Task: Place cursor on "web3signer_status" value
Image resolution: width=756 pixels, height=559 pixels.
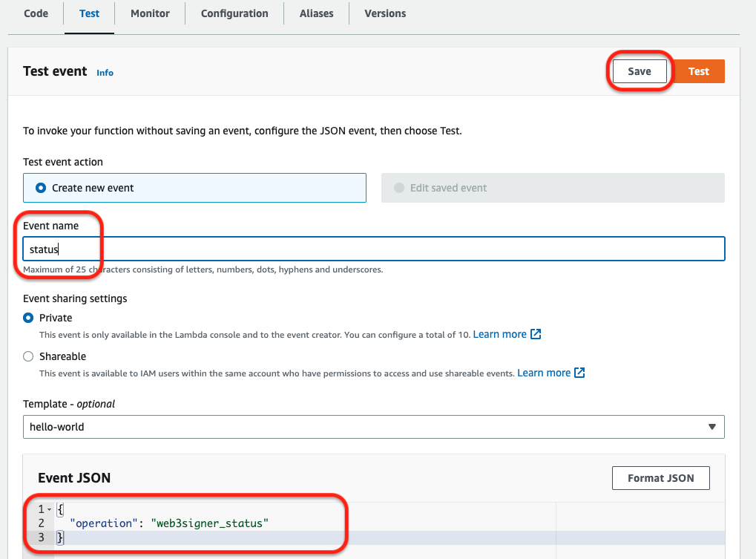Action: click(x=210, y=523)
